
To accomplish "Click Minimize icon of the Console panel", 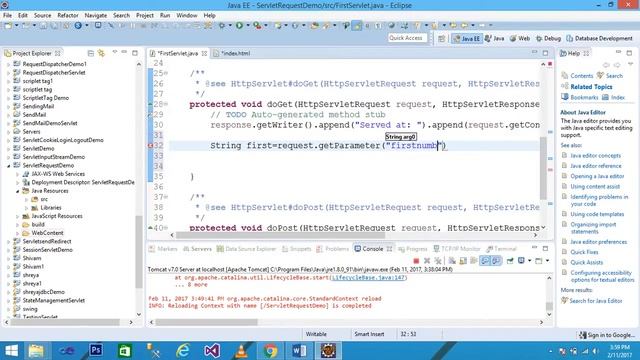I will point(534,248).
